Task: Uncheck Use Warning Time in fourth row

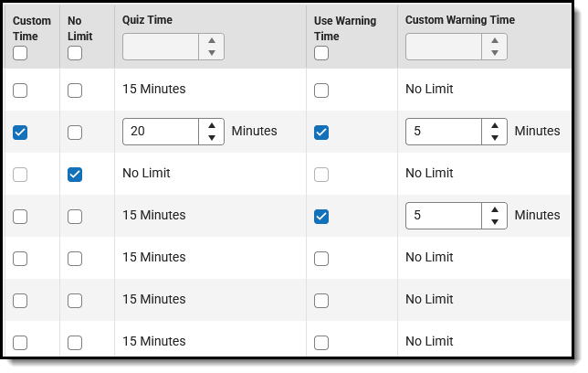Action: [x=321, y=217]
